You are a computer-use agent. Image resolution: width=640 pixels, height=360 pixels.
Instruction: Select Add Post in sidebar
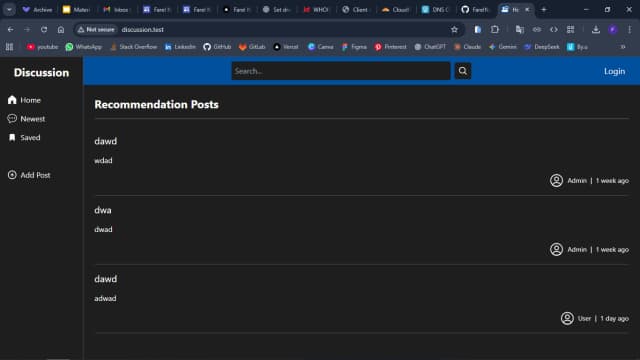29,175
